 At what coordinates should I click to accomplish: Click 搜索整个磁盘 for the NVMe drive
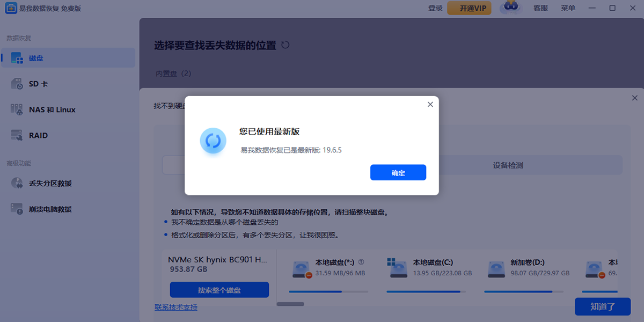point(219,289)
